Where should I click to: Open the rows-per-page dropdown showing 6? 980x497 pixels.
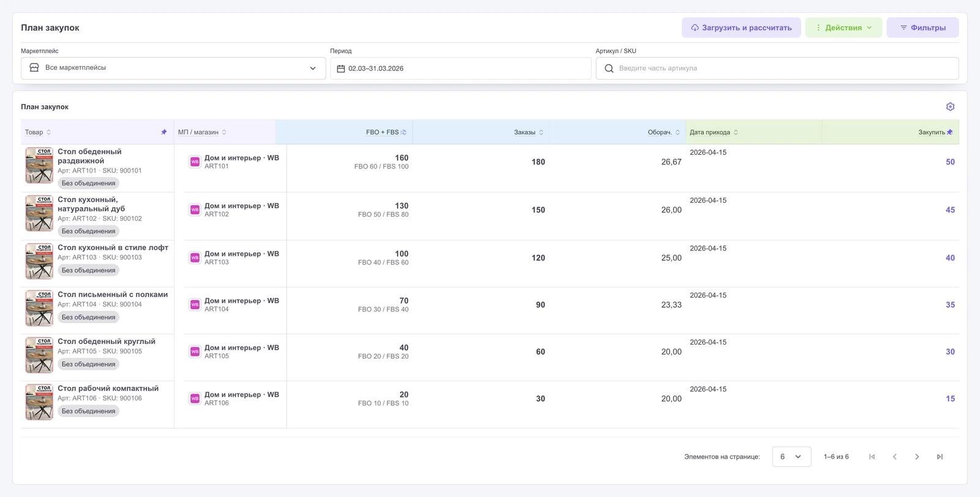click(x=791, y=457)
